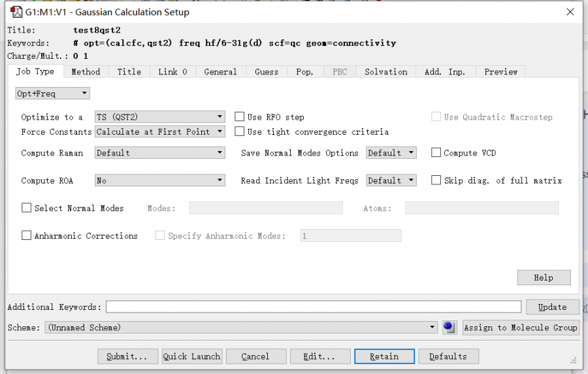Click the blue sphere scheme icon
This screenshot has height=374, width=588.
[x=449, y=328]
